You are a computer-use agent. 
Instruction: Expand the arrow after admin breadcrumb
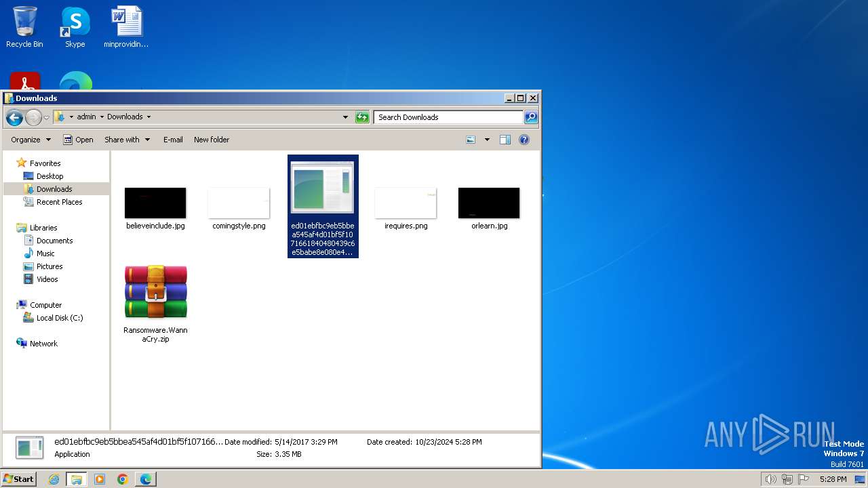tap(102, 117)
